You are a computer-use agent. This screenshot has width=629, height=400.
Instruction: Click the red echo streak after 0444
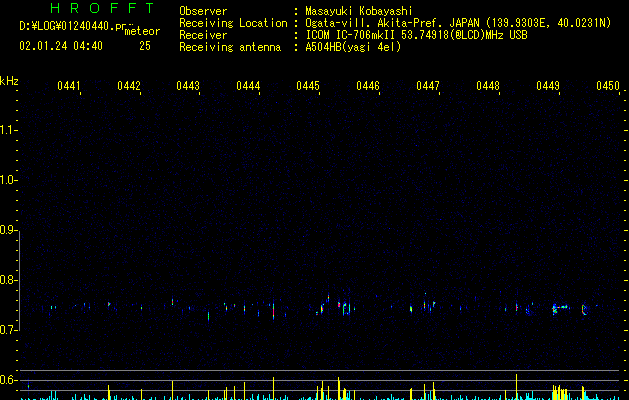[274, 311]
